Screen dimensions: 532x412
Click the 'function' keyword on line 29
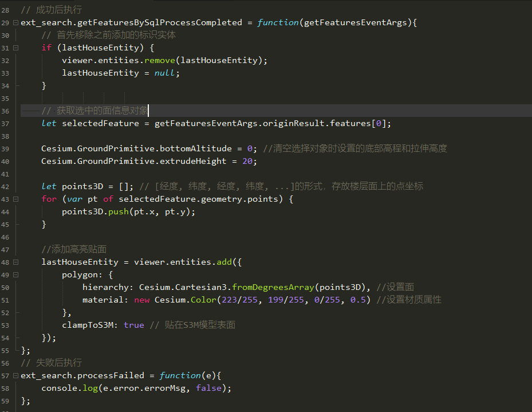coord(278,23)
